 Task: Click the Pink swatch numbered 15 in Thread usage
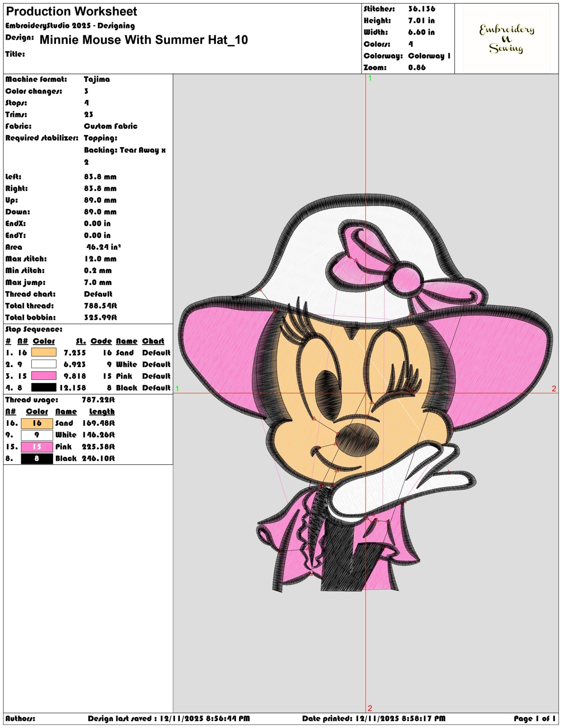(37, 447)
